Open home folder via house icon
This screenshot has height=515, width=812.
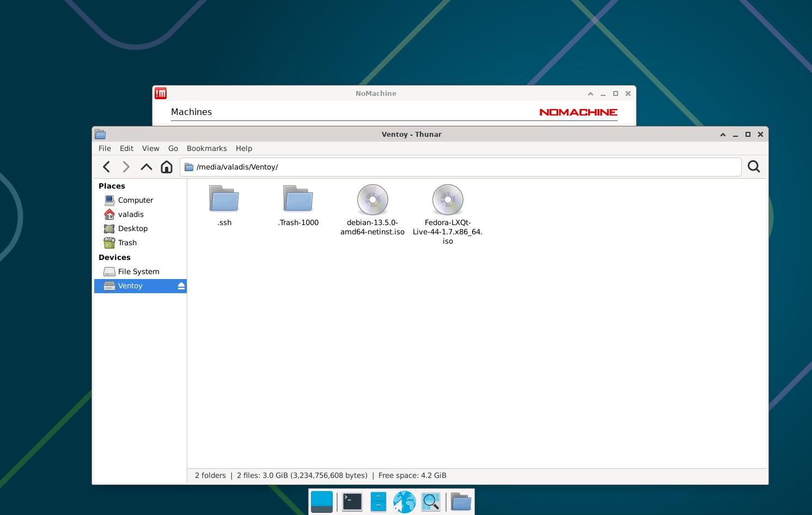[x=167, y=167]
